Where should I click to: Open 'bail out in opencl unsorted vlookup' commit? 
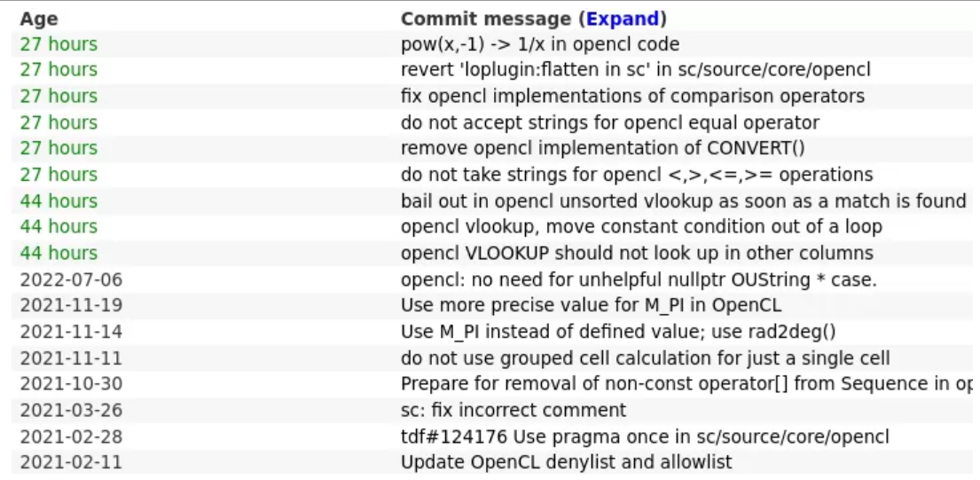click(x=682, y=201)
